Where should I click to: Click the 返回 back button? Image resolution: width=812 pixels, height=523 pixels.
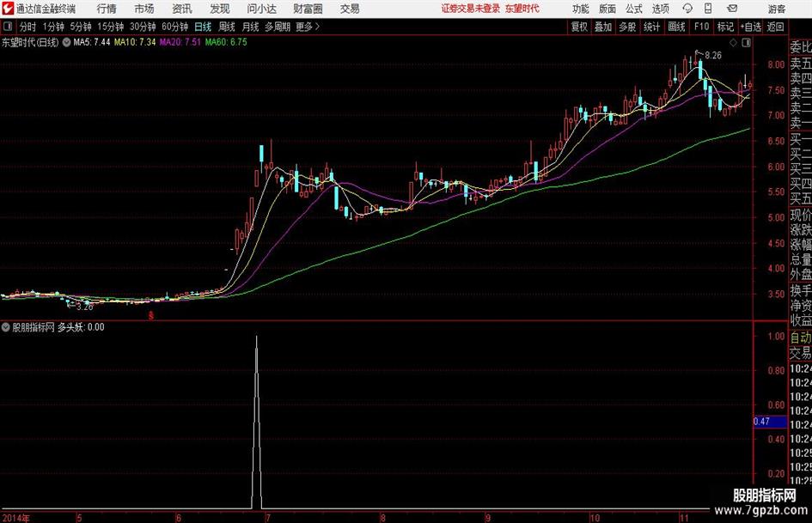775,27
